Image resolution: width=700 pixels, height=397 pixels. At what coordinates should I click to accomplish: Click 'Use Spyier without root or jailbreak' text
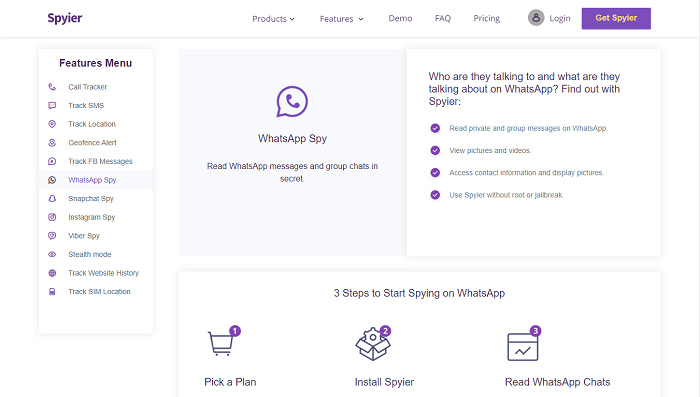[x=507, y=195]
